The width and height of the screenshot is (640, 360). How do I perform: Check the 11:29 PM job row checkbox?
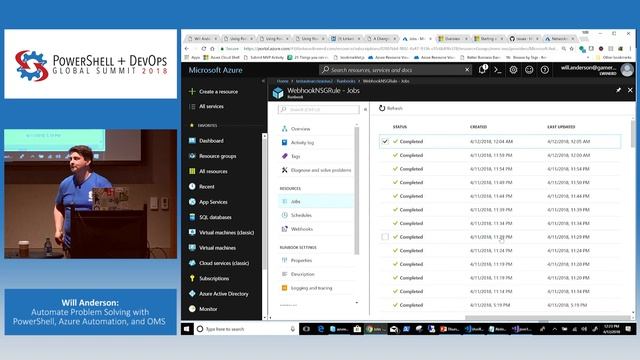click(385, 237)
